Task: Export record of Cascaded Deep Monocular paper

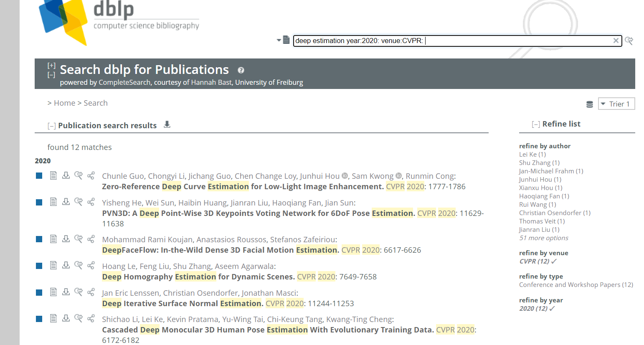Action: pos(66,319)
